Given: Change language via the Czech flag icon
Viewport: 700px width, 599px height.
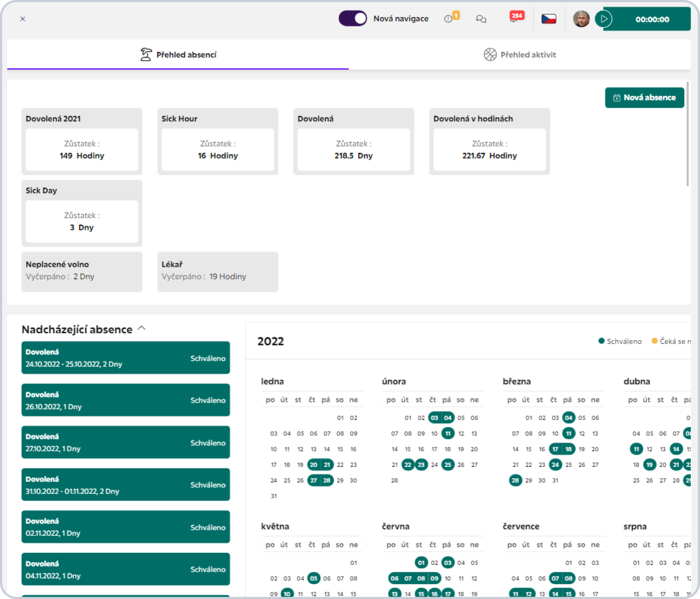Looking at the screenshot, I should [549, 18].
